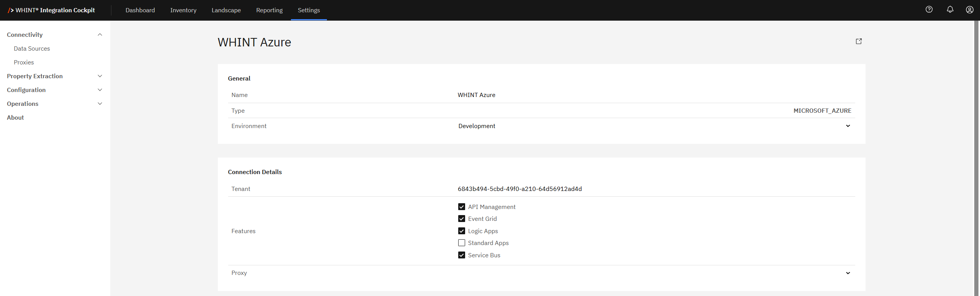Uncheck the Service Bus feature
The image size is (980, 296).
pyautogui.click(x=462, y=255)
